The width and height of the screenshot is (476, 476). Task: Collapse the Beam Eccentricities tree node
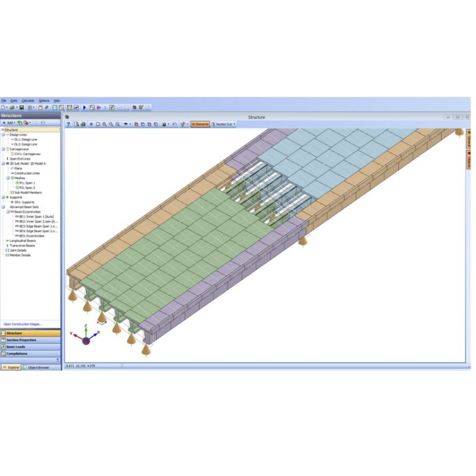click(x=8, y=212)
